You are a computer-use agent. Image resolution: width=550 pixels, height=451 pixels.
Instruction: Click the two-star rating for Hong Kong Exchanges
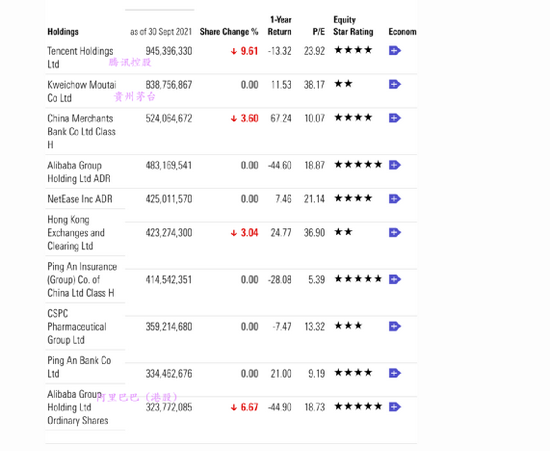pos(343,232)
